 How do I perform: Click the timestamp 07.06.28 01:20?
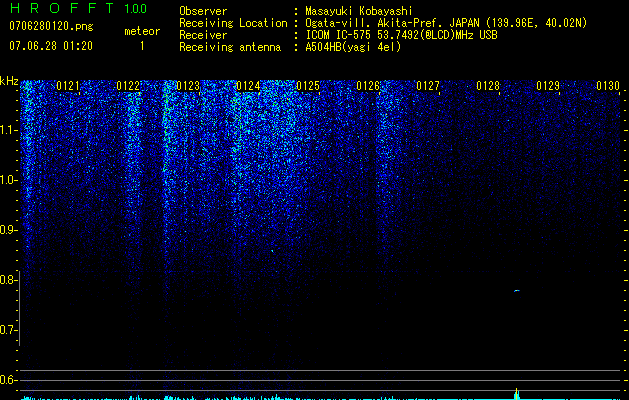(x=51, y=46)
